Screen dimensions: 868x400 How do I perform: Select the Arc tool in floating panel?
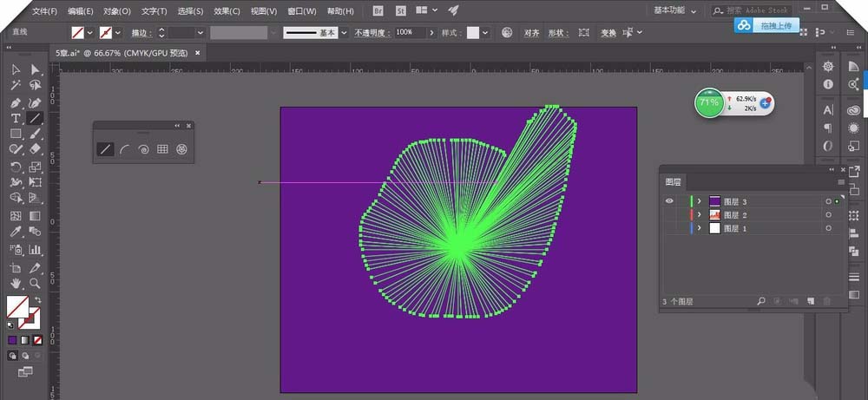pyautogui.click(x=124, y=149)
